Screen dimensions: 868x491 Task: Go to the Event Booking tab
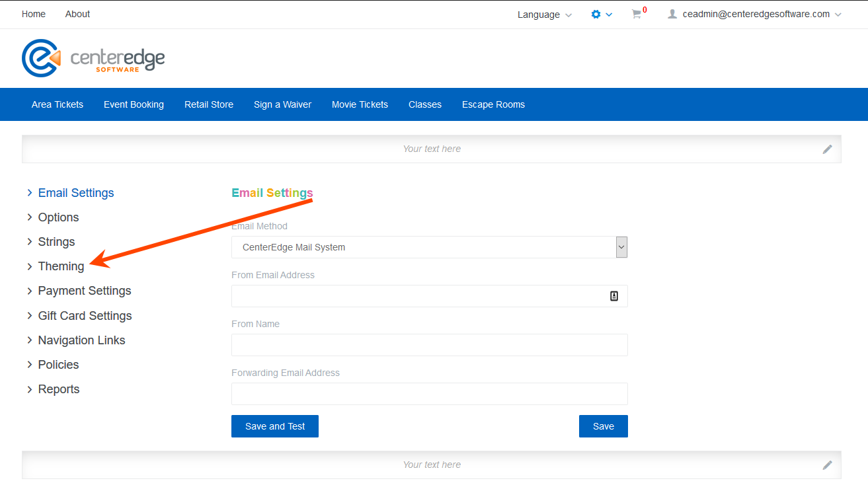coord(134,104)
